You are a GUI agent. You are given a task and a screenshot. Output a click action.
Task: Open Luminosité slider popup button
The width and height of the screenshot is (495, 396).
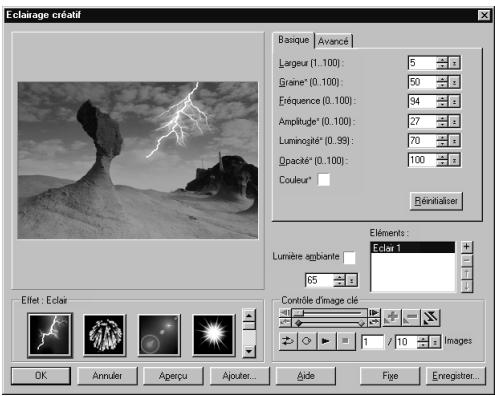(x=454, y=140)
